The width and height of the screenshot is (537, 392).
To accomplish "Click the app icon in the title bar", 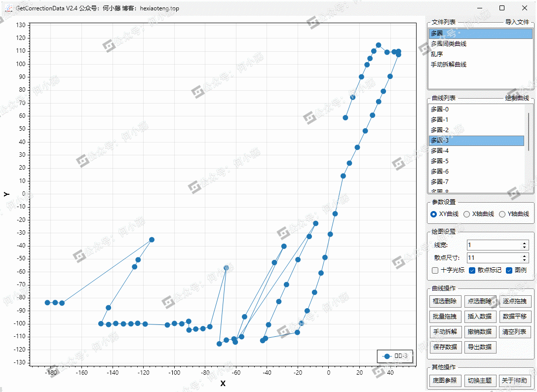I will click(8, 8).
